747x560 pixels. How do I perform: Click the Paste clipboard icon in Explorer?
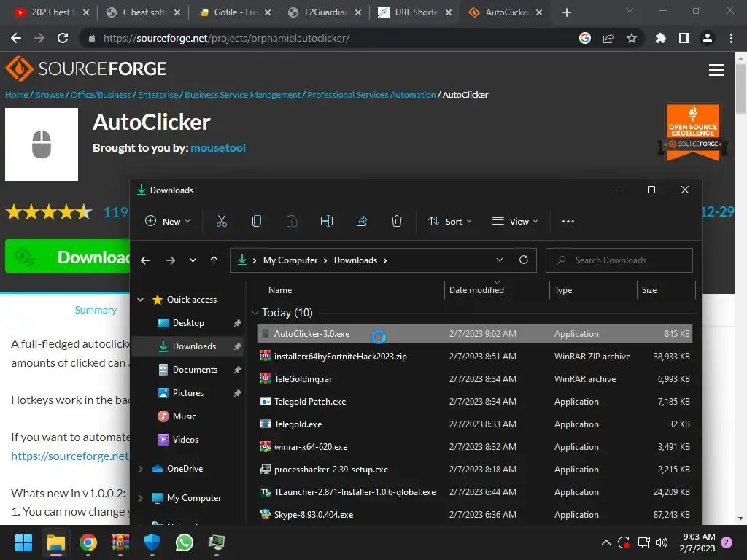pos(292,221)
